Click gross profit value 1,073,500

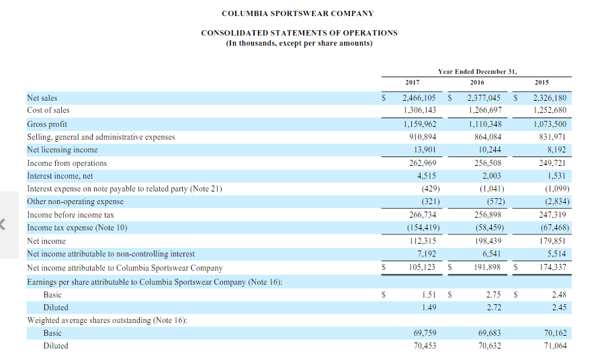coord(550,124)
